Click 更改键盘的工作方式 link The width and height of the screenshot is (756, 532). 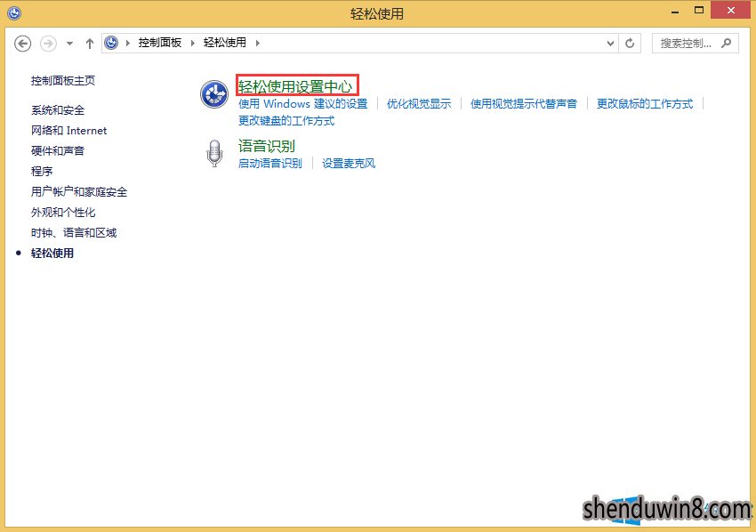(286, 121)
